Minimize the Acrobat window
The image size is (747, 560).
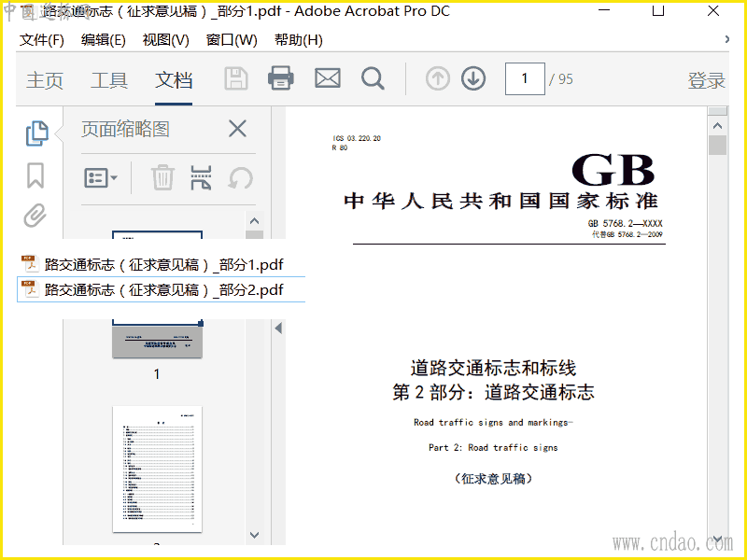tap(604, 10)
